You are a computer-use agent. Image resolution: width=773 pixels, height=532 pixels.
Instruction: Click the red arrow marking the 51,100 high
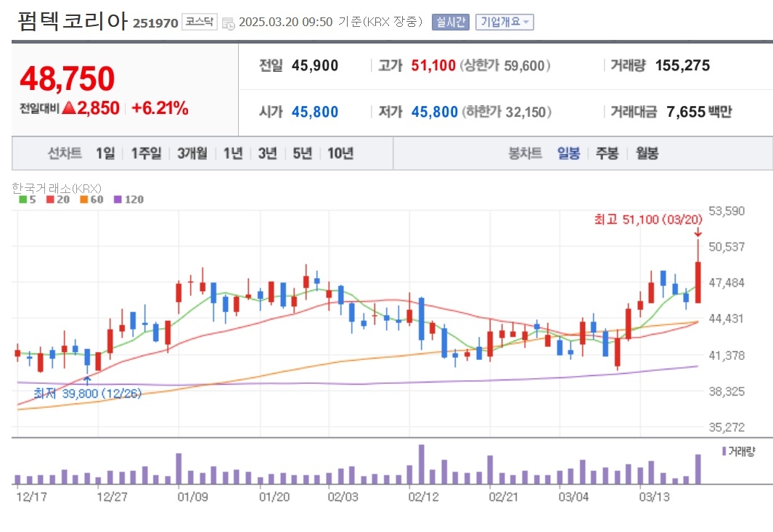(x=698, y=233)
